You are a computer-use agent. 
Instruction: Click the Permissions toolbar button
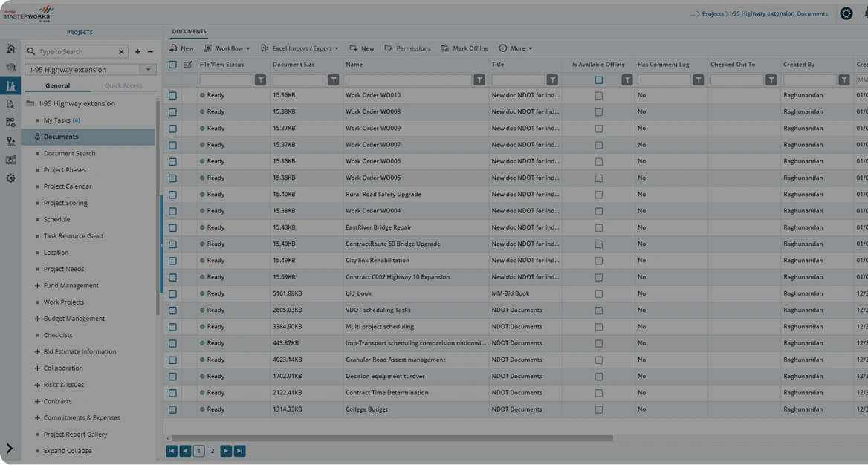(x=407, y=48)
